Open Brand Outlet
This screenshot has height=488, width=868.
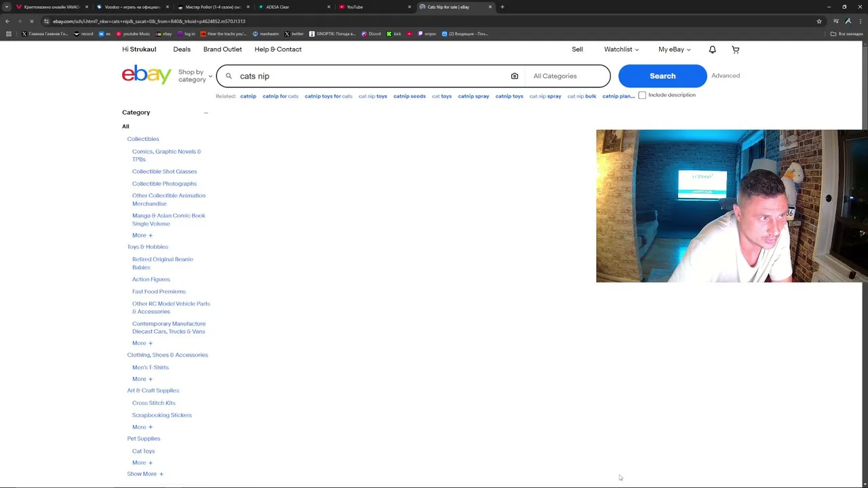(222, 49)
